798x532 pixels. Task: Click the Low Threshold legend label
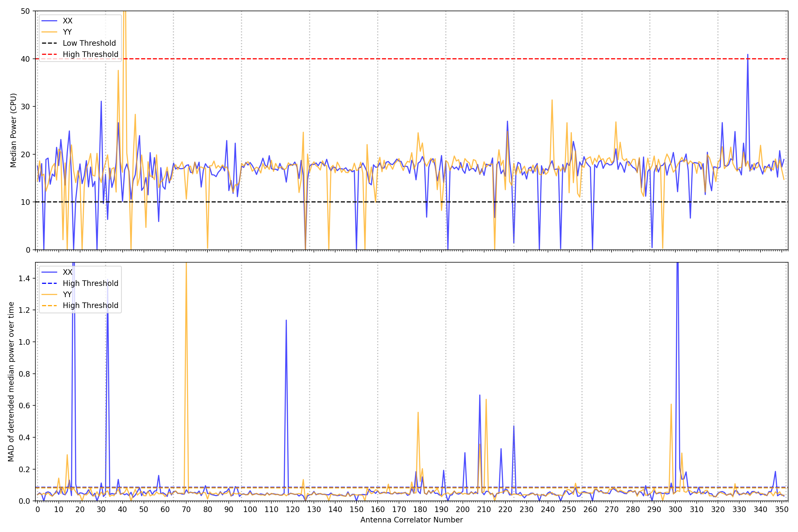[x=89, y=43]
